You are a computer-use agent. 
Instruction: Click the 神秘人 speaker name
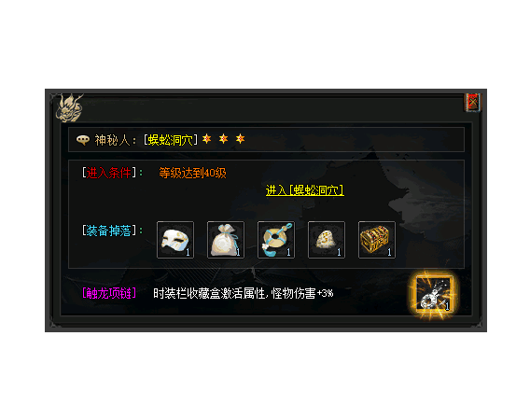[112, 140]
